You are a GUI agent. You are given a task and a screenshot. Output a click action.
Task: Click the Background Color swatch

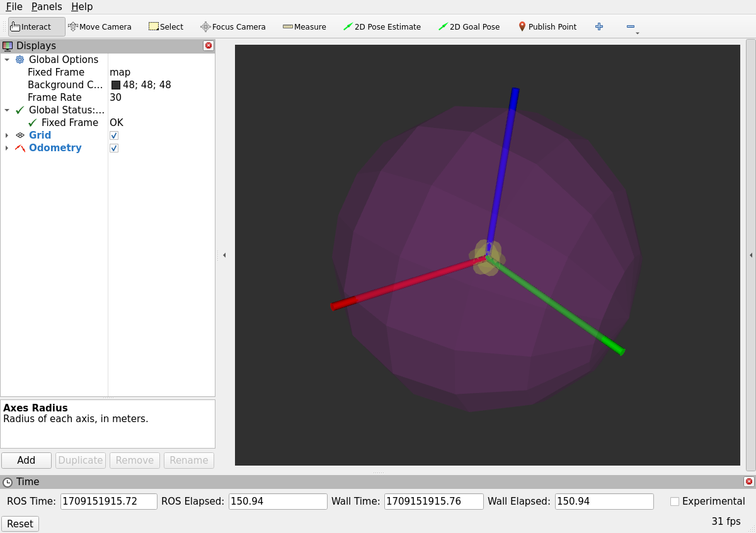116,85
